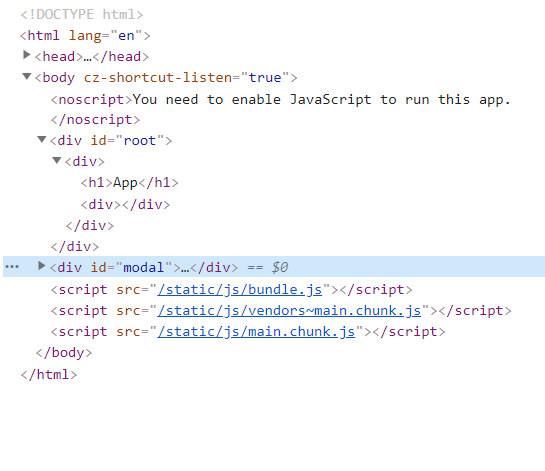Click the "modal" id attribute value
The image size is (545, 471).
tap(144, 268)
